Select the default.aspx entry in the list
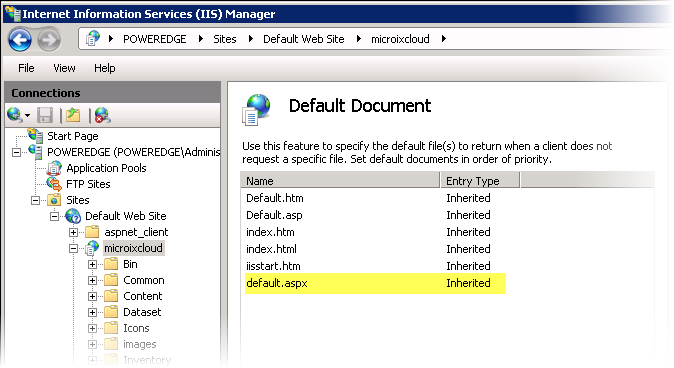This screenshot has height=368, width=674. tap(375, 283)
